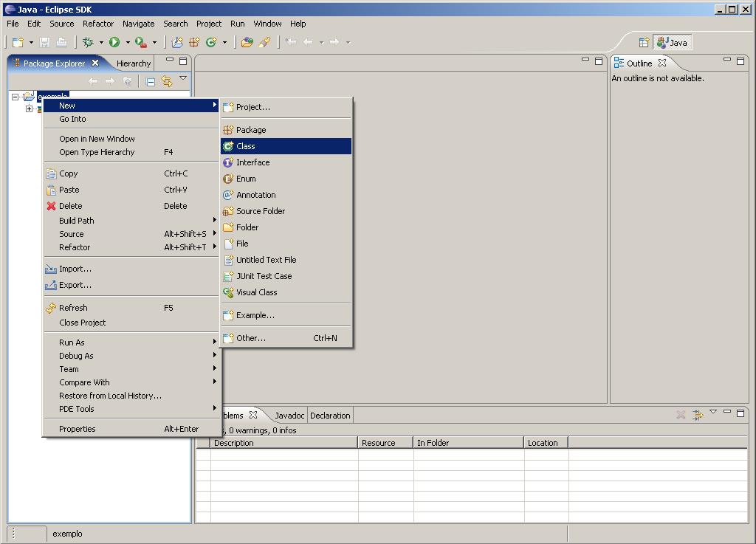
Task: Close the Outline view tab
Action: [x=662, y=63]
